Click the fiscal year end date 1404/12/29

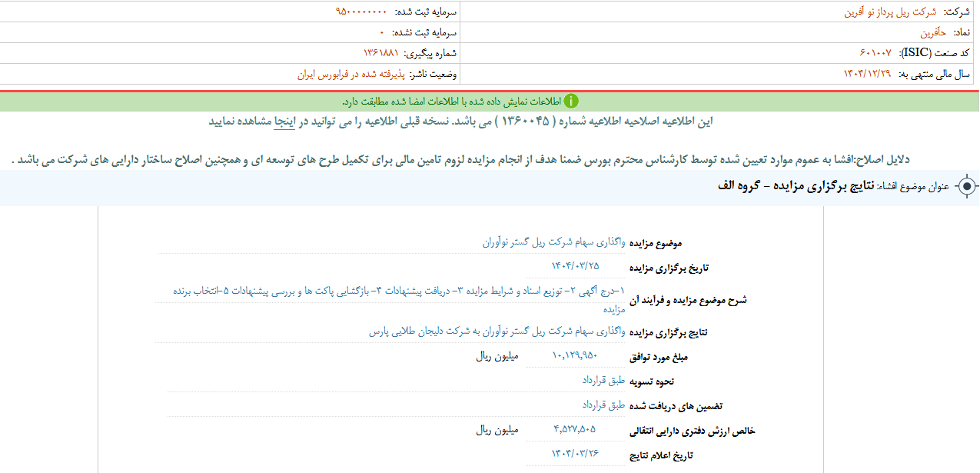point(869,74)
